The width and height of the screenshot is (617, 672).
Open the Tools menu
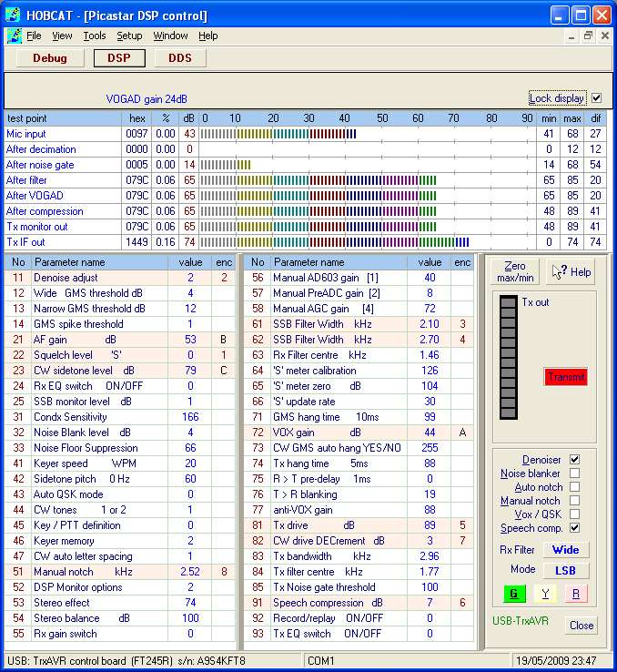coord(95,36)
